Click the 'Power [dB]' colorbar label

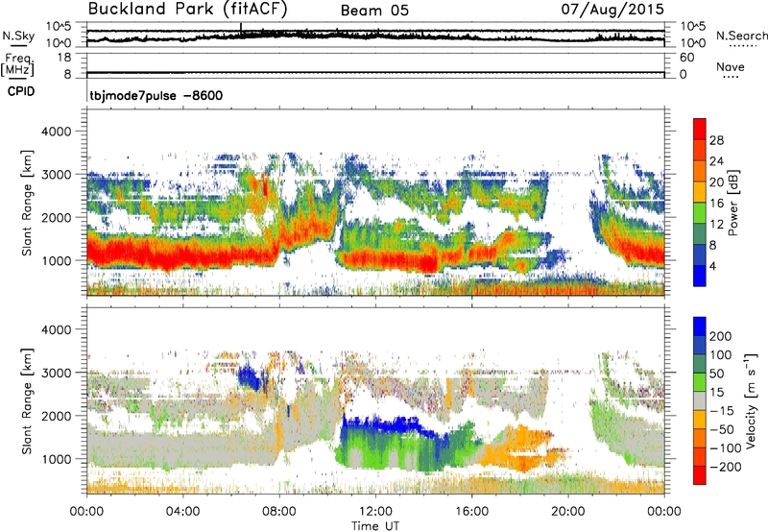click(732, 203)
